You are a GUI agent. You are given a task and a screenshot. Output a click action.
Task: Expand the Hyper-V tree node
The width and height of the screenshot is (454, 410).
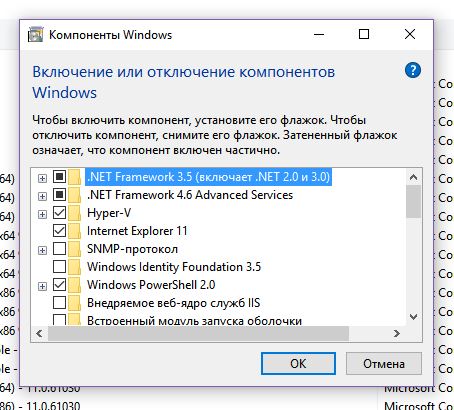(x=42, y=214)
